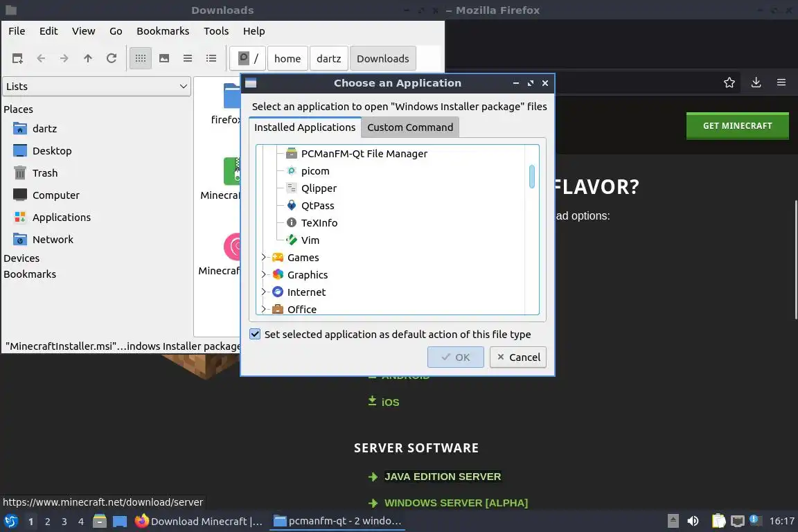Open the File menu
The width and height of the screenshot is (798, 532).
[x=17, y=31]
